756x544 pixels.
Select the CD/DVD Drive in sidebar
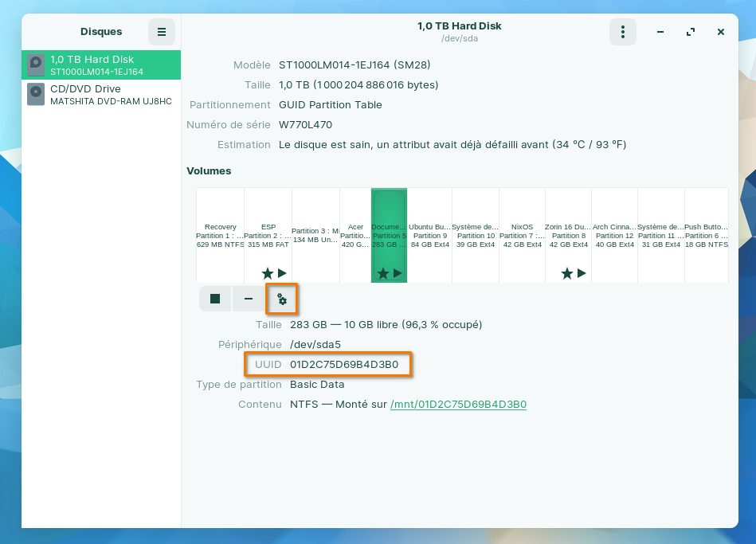101,95
